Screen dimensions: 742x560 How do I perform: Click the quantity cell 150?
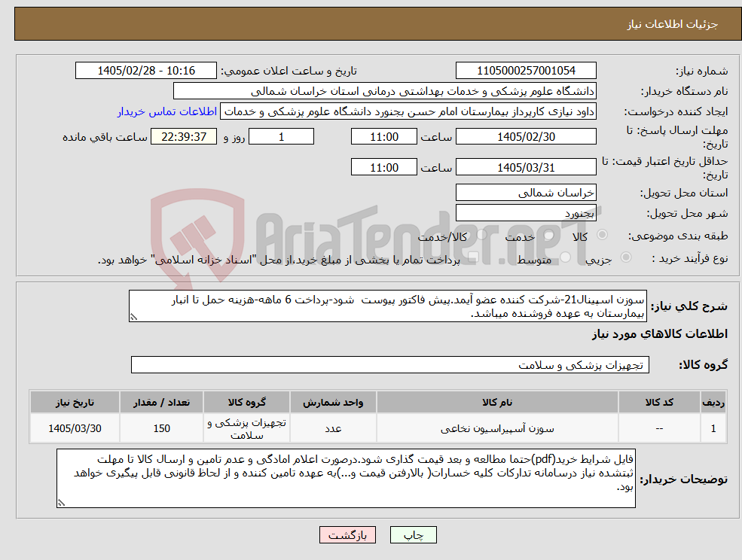(161, 428)
